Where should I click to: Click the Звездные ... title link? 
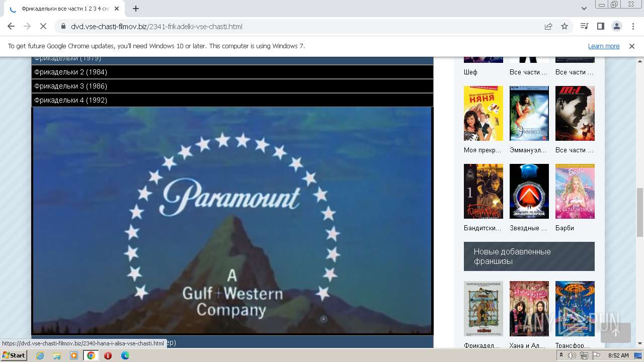click(x=528, y=228)
